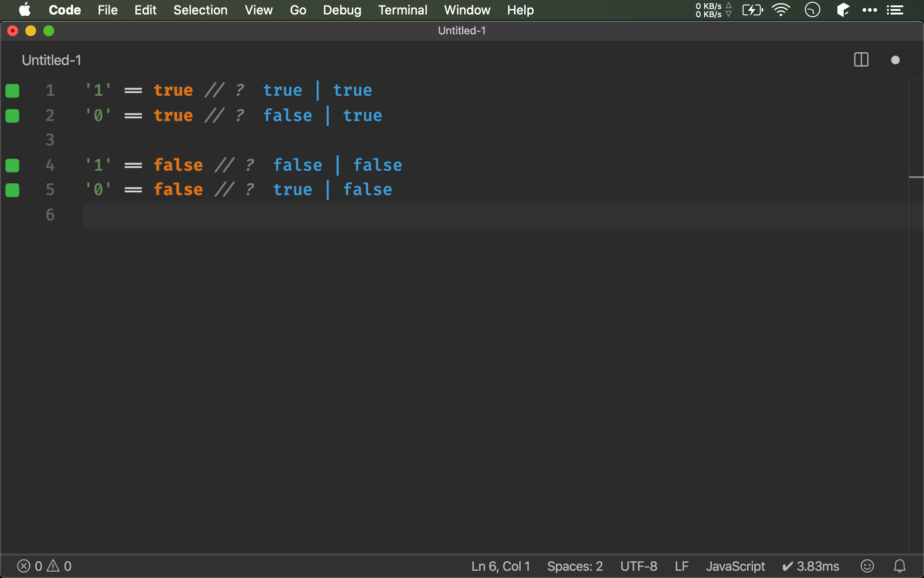Open the battery charging status icon
Image resolution: width=924 pixels, height=578 pixels.
pyautogui.click(x=752, y=10)
